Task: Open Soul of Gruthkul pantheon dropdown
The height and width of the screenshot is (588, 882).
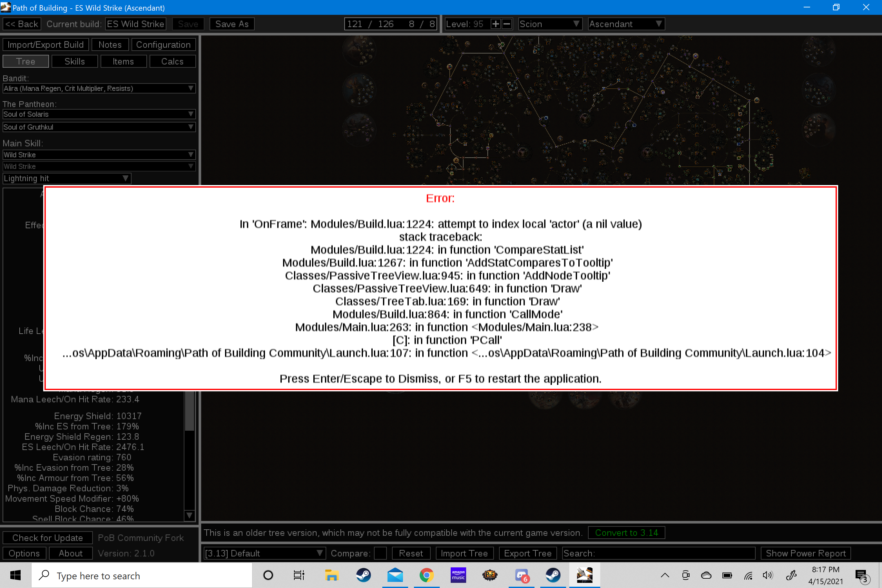Action: pyautogui.click(x=99, y=127)
